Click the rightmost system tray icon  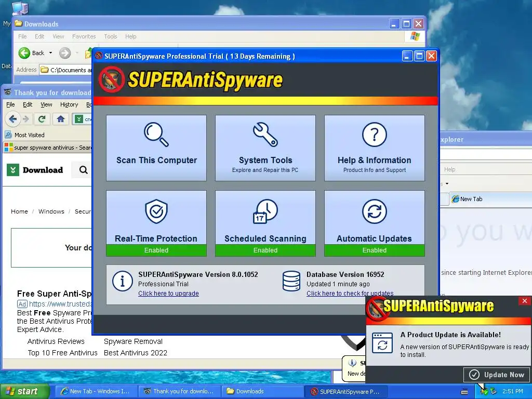493,391
